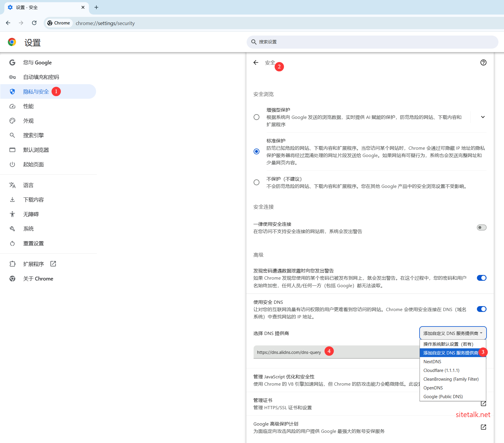504x443 pixels.
Task: Open the 管理证书 external link icon
Action: [483, 404]
